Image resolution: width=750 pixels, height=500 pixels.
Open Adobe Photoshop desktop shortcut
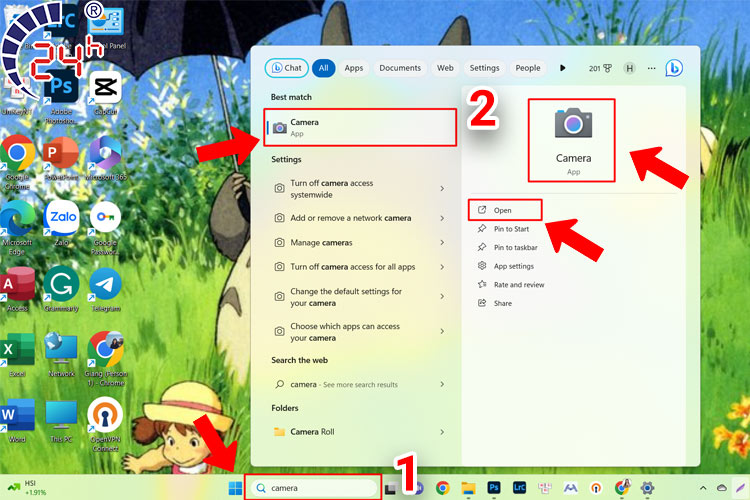pos(61,97)
